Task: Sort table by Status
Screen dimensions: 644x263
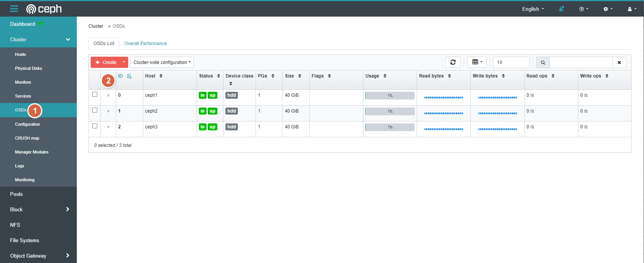Action: click(219, 76)
